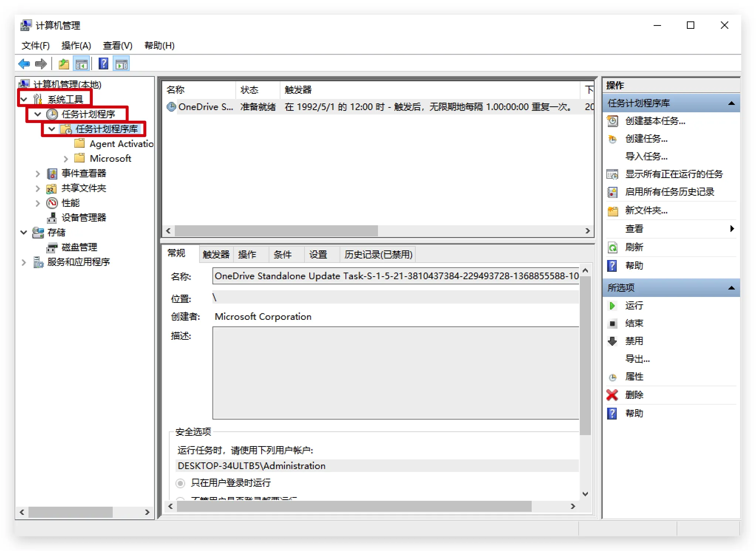
Task: Click the blue Help toolbar icon
Action: (103, 64)
